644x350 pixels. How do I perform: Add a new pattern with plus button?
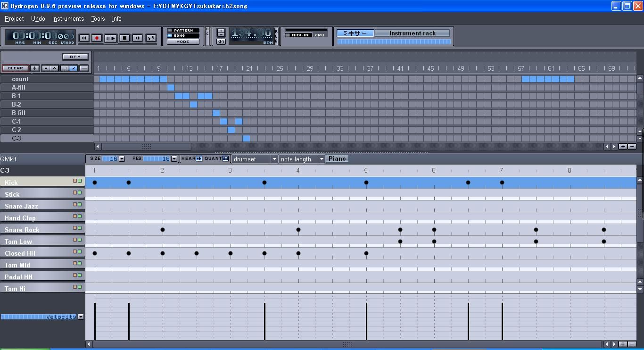click(x=34, y=68)
